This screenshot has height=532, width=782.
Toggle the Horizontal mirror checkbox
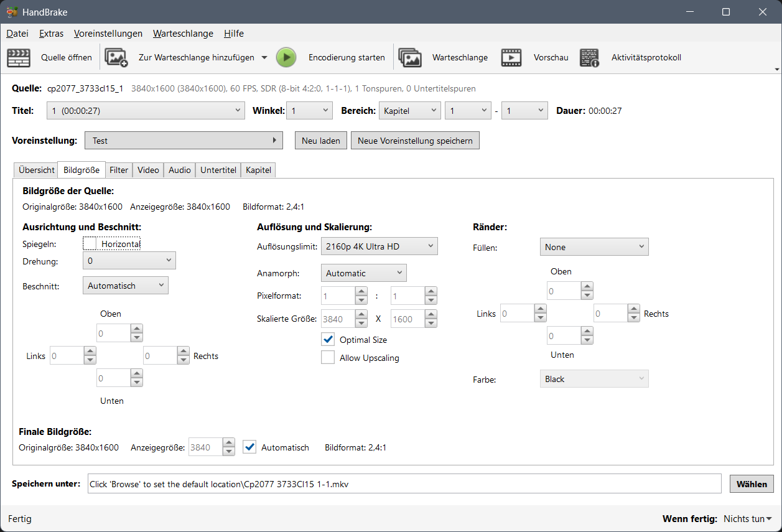90,244
